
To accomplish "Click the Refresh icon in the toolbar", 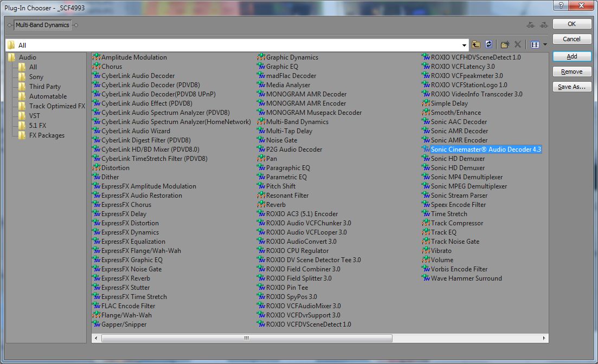I will pos(488,44).
